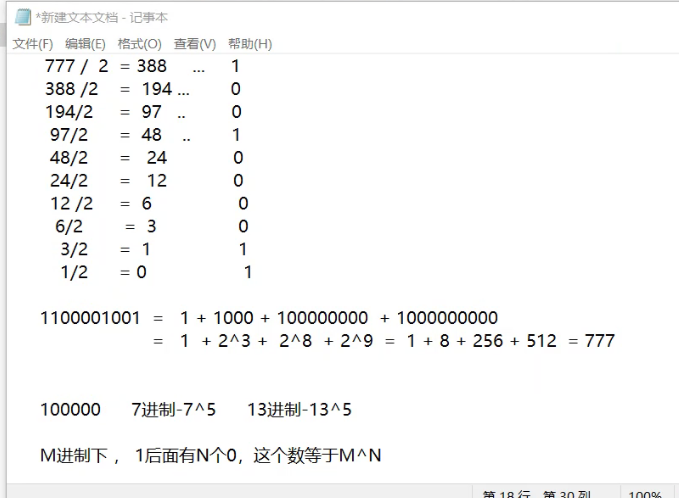Click the title text 新建文本文档 - 记事本
The image size is (679, 498).
coord(103,18)
